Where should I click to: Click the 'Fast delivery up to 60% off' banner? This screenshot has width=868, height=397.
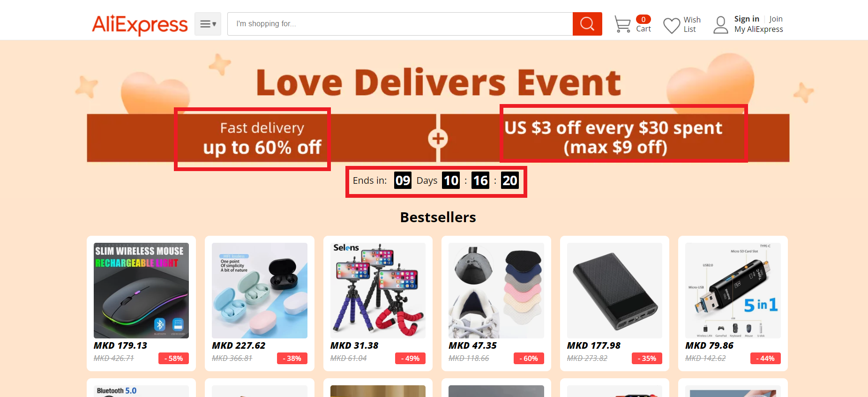(x=262, y=138)
